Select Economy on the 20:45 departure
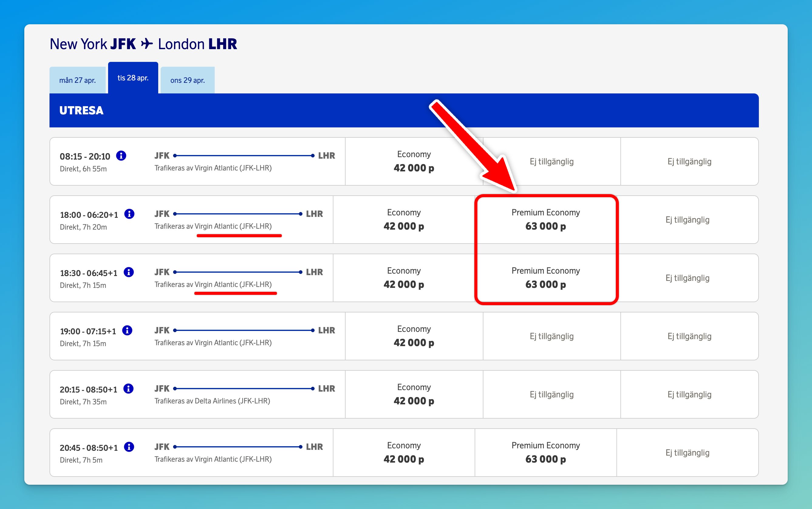 coord(404,452)
